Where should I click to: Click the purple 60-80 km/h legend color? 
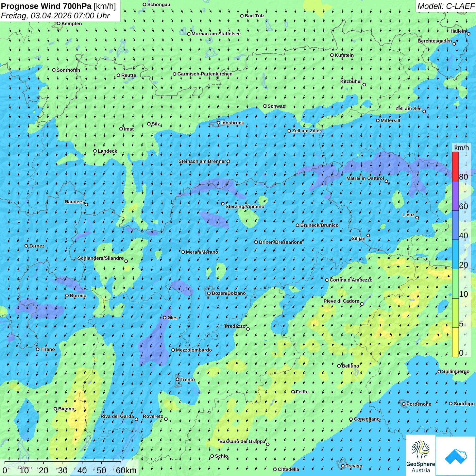click(x=455, y=196)
